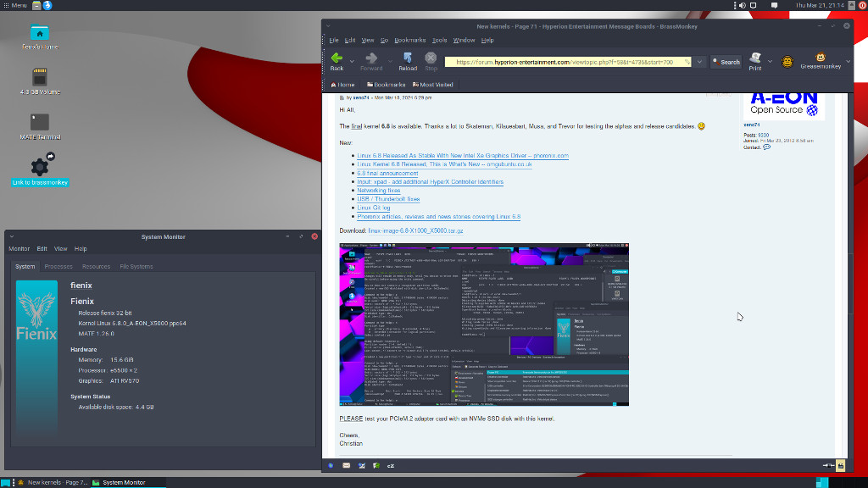
Task: Expand the Print button dropdown arrow
Action: coord(770,61)
